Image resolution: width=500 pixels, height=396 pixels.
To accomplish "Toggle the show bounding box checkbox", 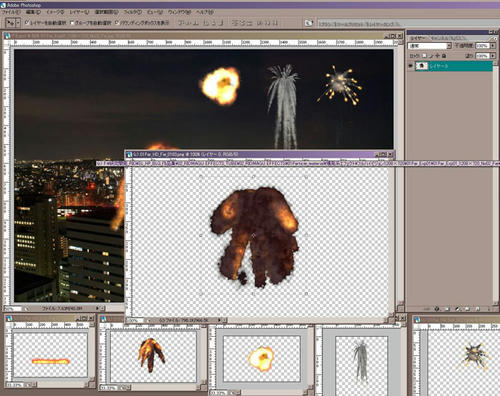I will tap(117, 23).
